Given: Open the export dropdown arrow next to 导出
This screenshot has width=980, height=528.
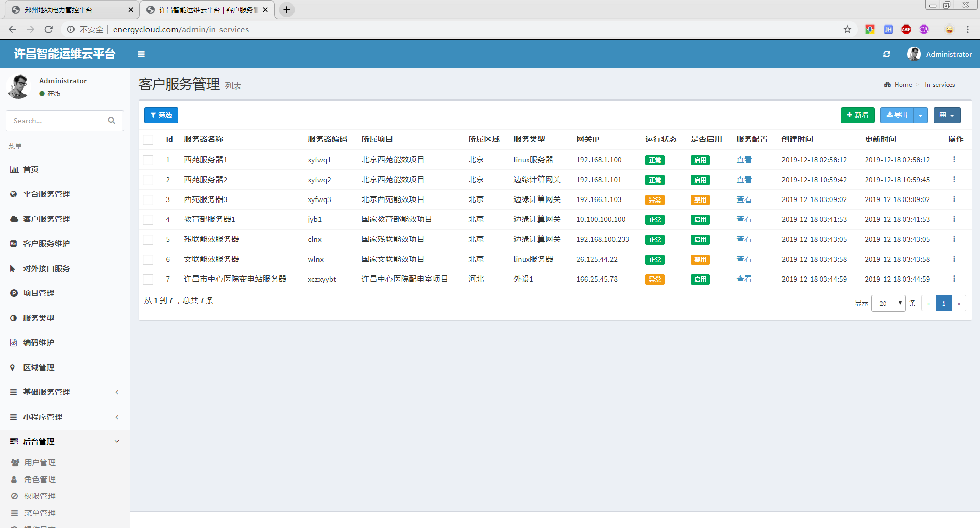Looking at the screenshot, I should point(920,115).
